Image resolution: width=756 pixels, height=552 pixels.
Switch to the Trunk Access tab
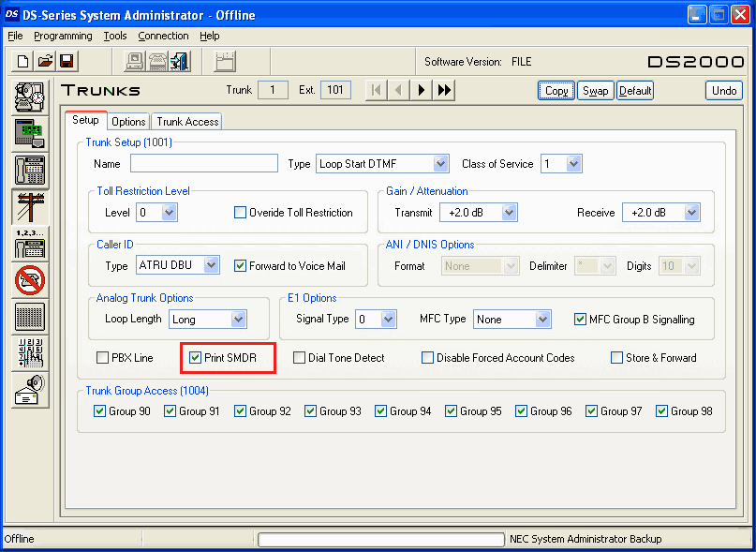pyautogui.click(x=187, y=122)
